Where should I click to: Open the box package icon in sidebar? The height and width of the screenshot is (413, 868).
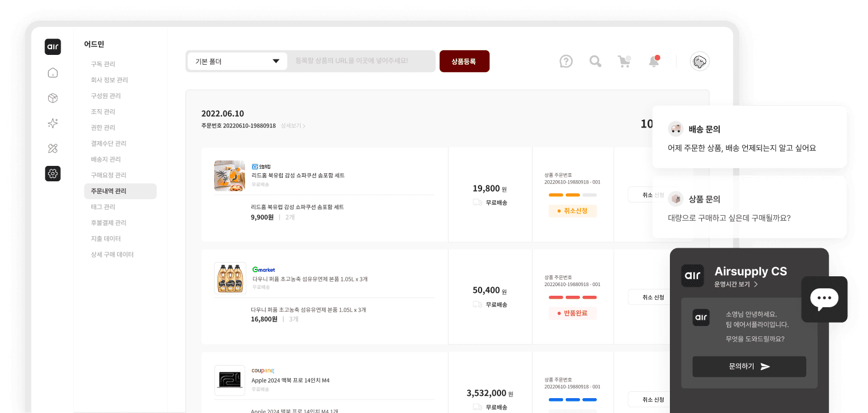(53, 98)
